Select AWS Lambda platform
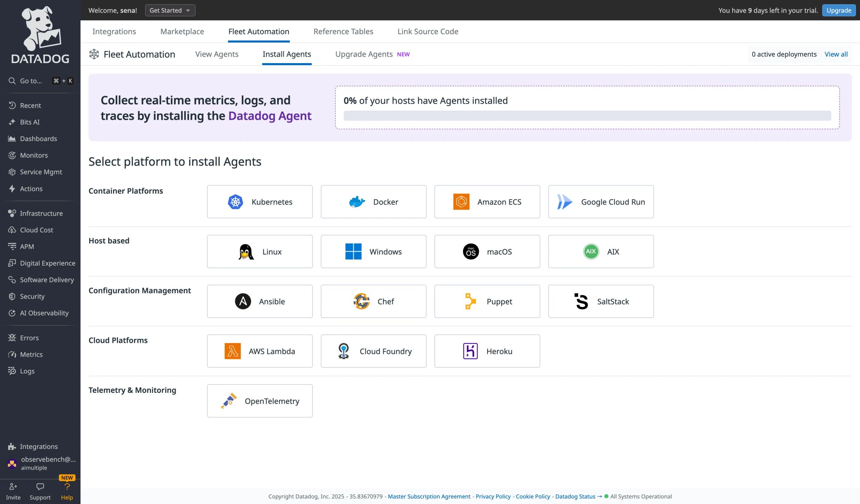 click(x=260, y=351)
